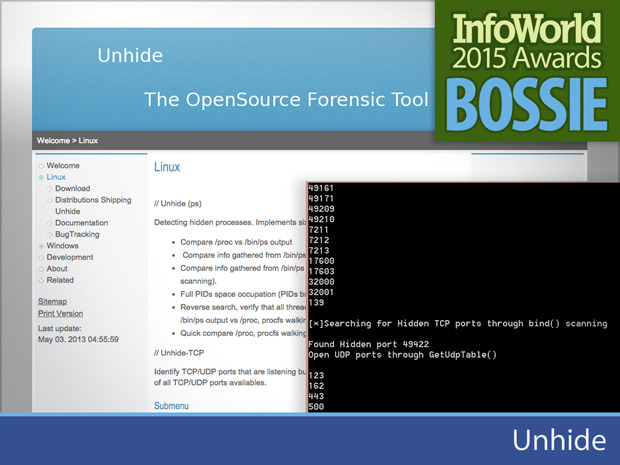
Task: Open the Welcome navigation item
Action: tap(63, 166)
